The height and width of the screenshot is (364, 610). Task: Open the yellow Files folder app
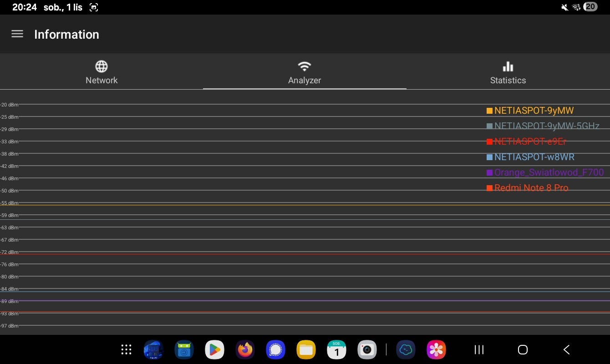pos(306,349)
